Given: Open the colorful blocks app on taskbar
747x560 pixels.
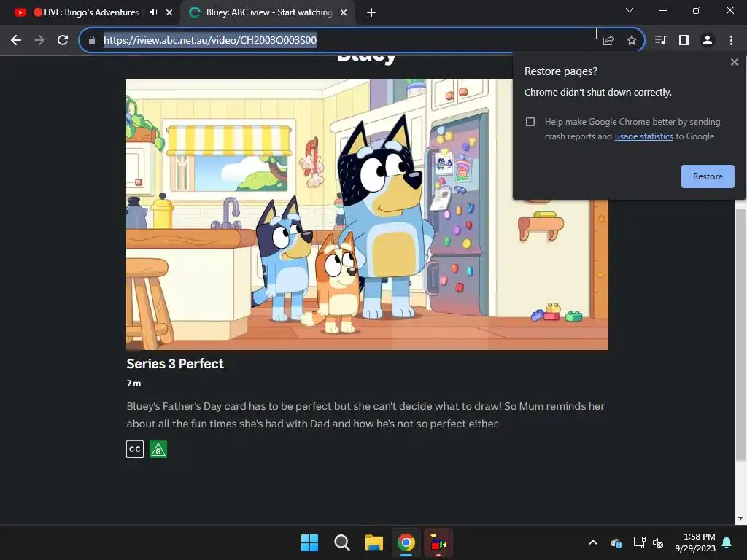Looking at the screenshot, I should click(x=438, y=542).
